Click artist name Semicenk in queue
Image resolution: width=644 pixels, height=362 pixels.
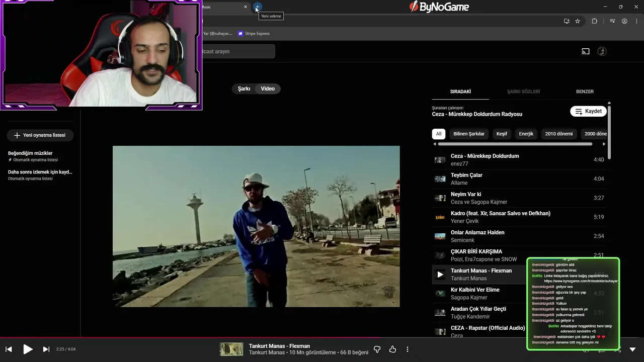462,240
